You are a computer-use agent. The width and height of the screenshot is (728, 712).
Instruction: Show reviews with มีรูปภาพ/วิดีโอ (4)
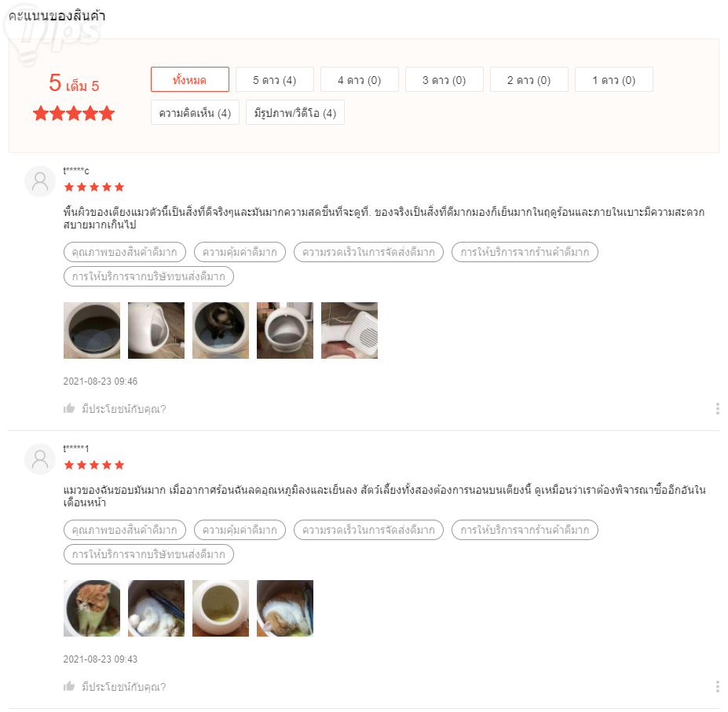coord(295,112)
